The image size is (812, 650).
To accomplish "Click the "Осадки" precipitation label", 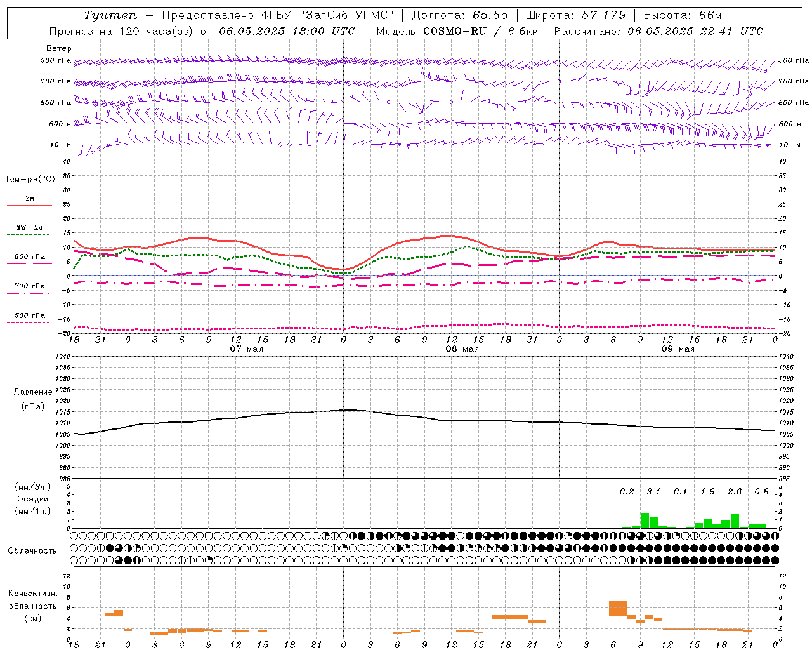I will [33, 499].
